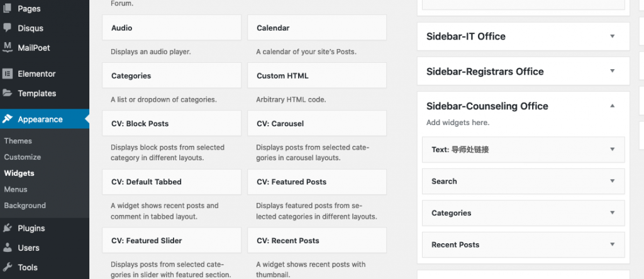644x279 pixels.
Task: Click the Plugins plug icon
Action: coord(8,228)
